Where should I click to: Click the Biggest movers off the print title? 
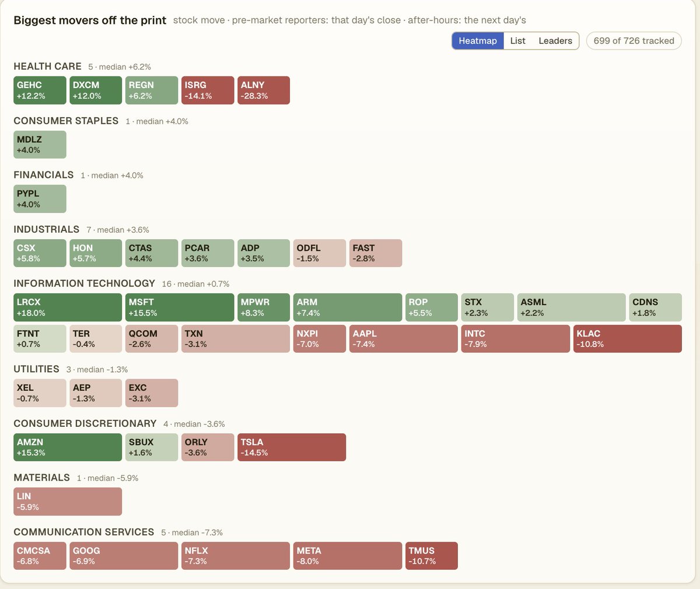(x=90, y=20)
